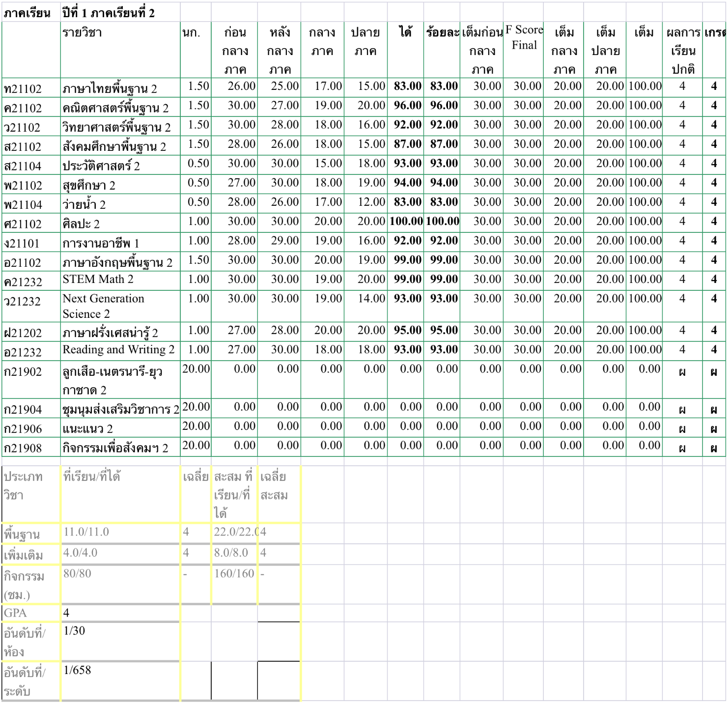Select the F Score Final header

(x=524, y=50)
